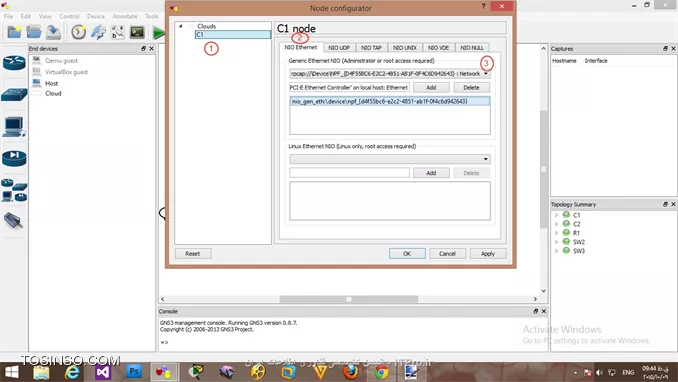
Task: Switch to the NIO UDP tab
Action: [339, 48]
